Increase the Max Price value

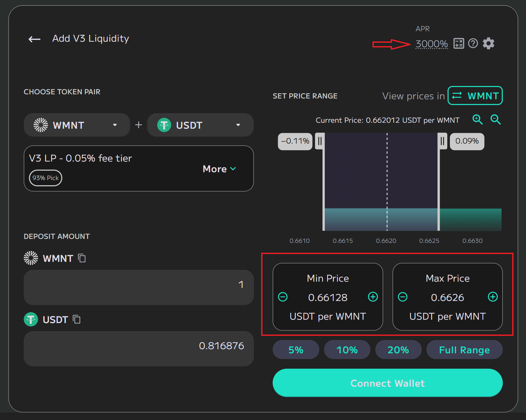tap(493, 297)
